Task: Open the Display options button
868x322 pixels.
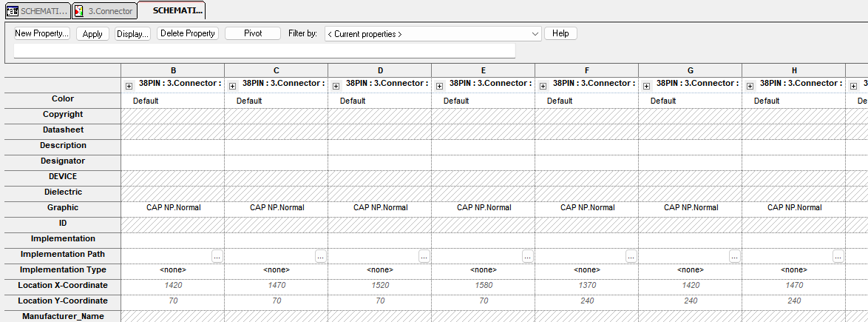Action: (x=133, y=34)
